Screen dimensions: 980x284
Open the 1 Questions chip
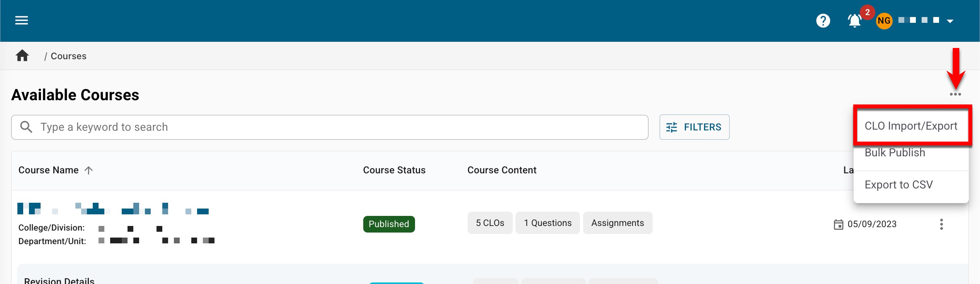click(x=547, y=223)
